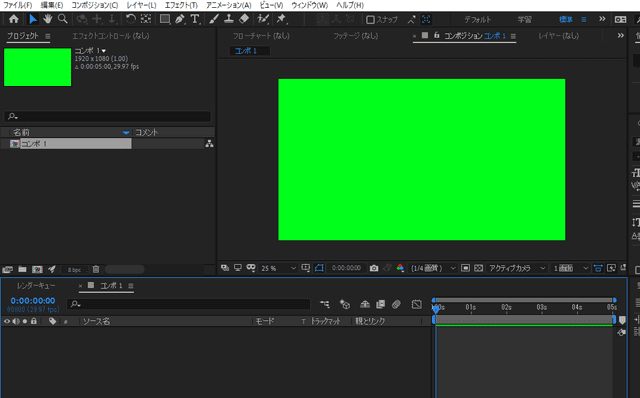640x398 pixels.
Task: Click the timeline 0:00:00:00 timecode
Action: click(33, 301)
